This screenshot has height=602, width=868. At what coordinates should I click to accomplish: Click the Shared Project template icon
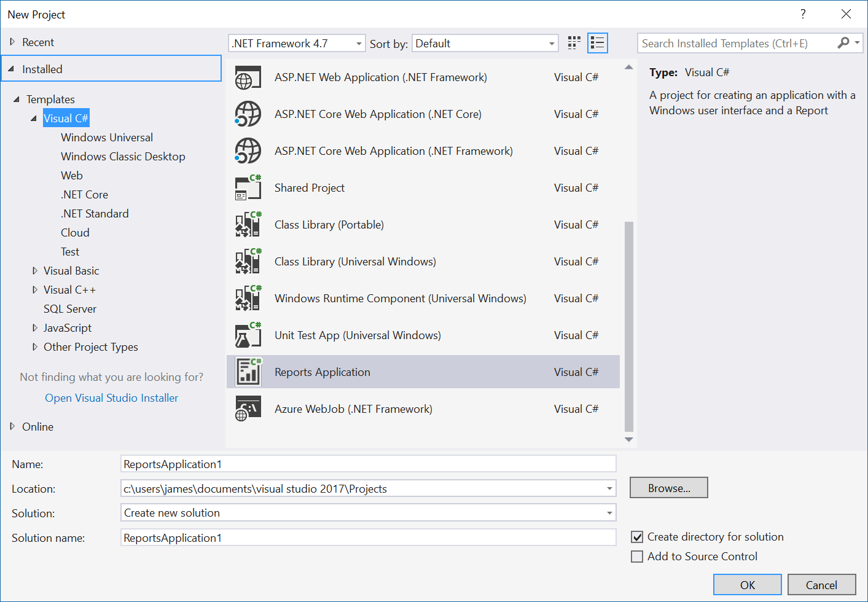point(248,188)
